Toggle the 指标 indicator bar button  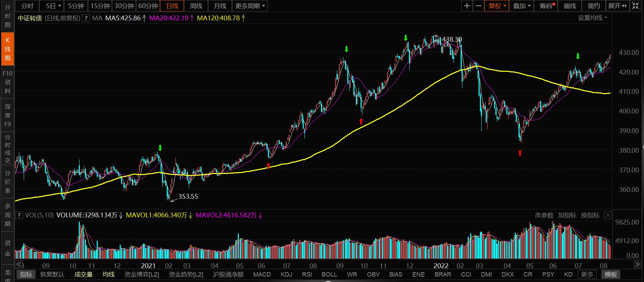pos(26,275)
